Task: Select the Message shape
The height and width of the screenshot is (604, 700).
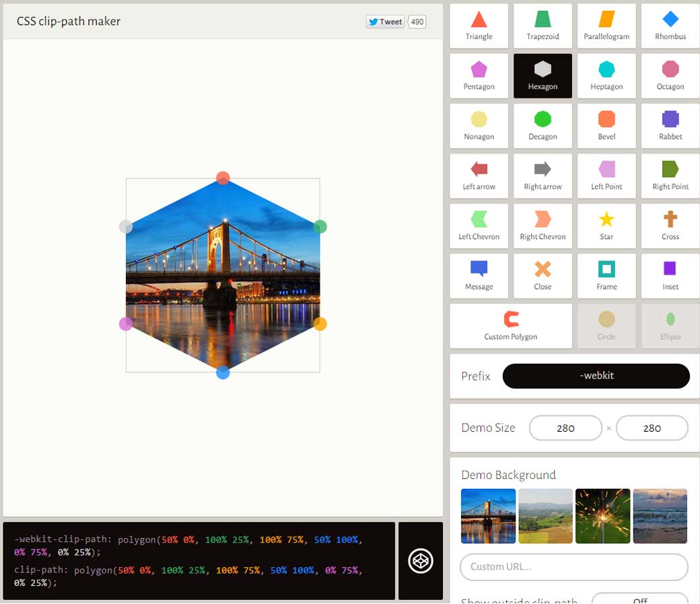Action: coord(479,275)
